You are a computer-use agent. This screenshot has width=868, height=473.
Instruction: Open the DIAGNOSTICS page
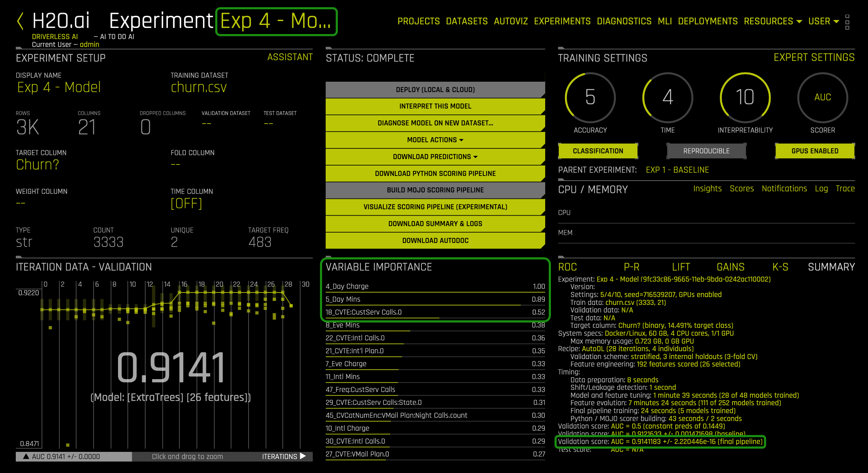pyautogui.click(x=624, y=21)
